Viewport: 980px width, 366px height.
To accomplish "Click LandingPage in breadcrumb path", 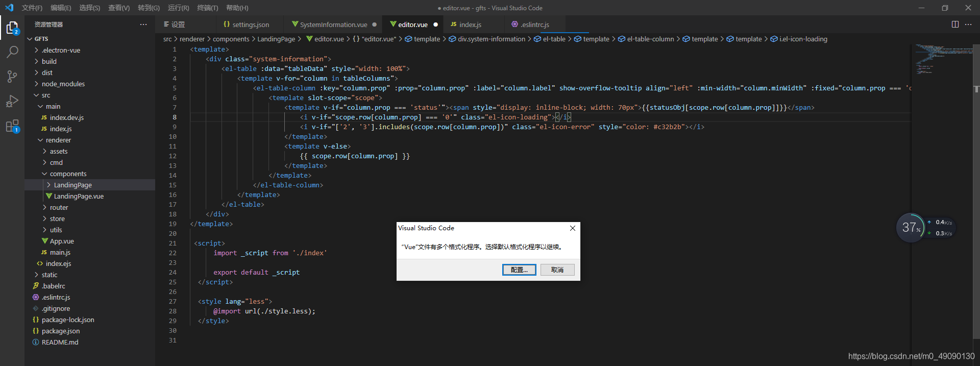I will click(276, 39).
